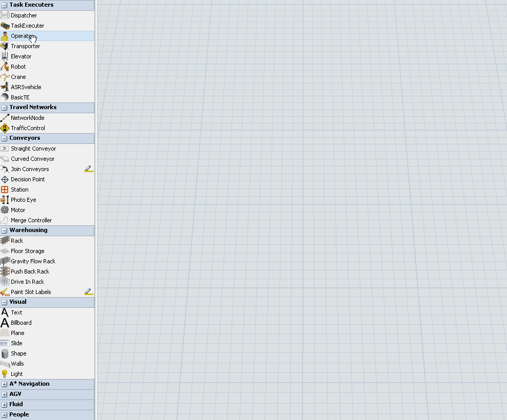
Task: Click the Transporter forklift icon
Action: (5, 46)
